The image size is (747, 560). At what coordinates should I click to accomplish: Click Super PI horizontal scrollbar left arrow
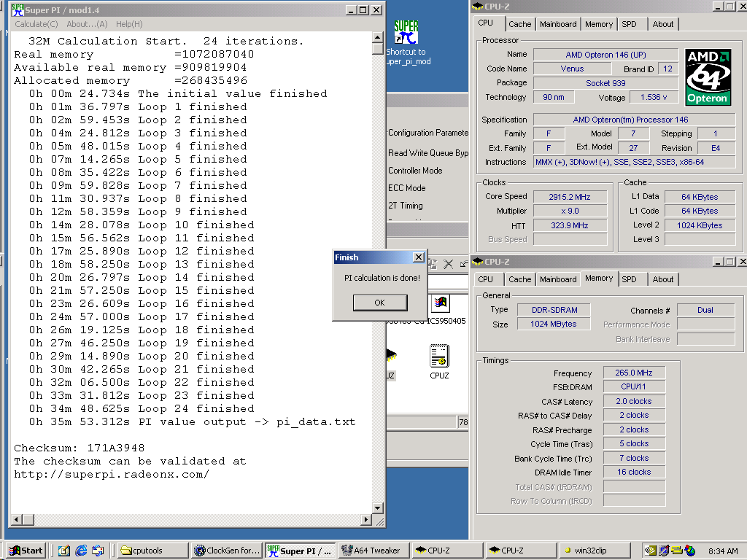pos(16,519)
